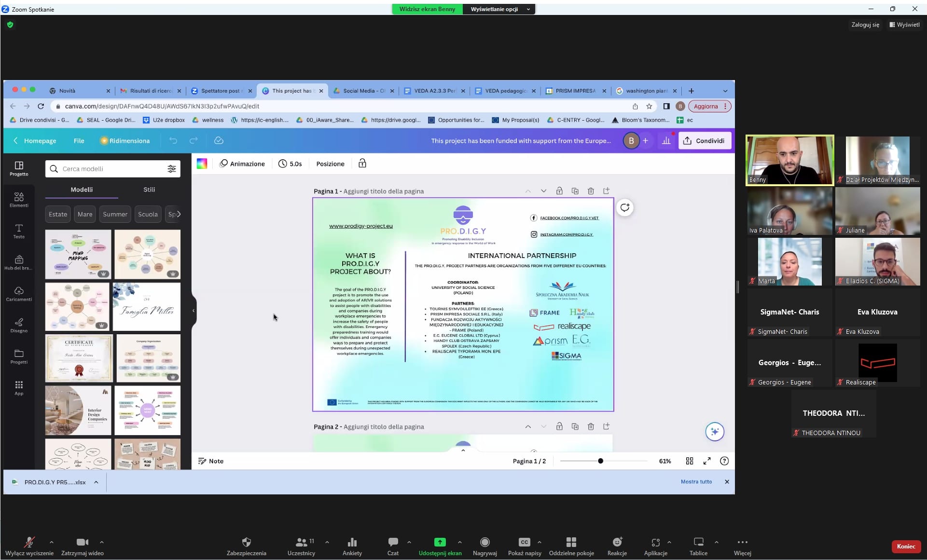Duplicate Pagina 1 with the copy icon

click(575, 191)
